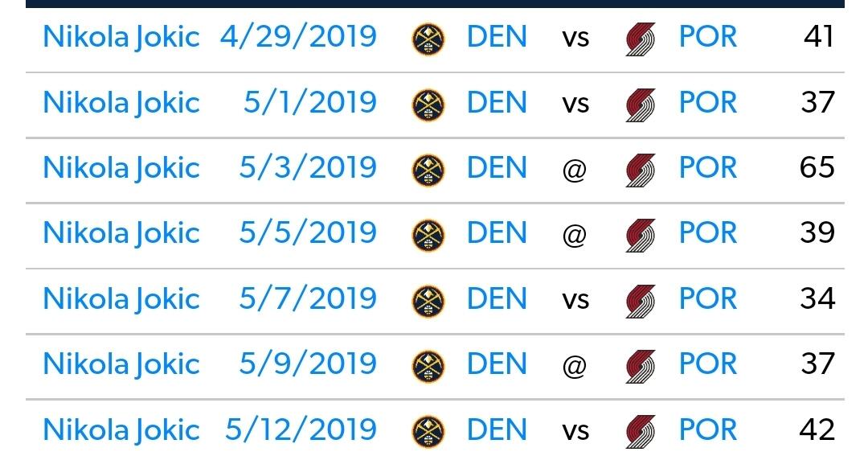Click Nuggets logo in the 5/7/2019 row

point(428,301)
